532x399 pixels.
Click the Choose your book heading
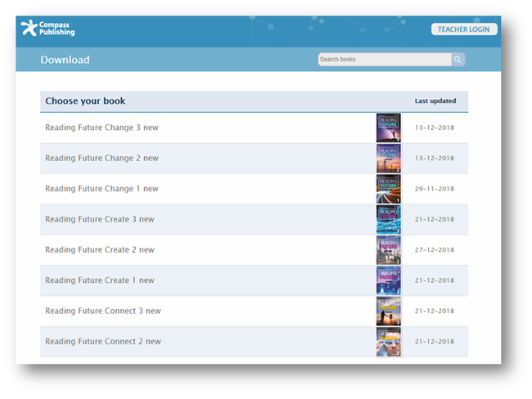(x=85, y=101)
